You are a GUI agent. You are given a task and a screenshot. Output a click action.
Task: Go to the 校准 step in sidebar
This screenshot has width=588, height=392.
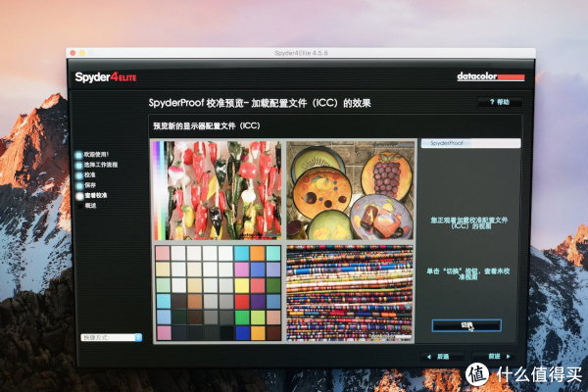click(86, 175)
